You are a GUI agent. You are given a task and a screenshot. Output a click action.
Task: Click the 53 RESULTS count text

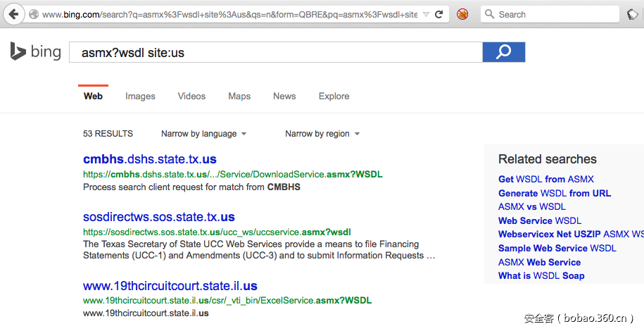108,134
